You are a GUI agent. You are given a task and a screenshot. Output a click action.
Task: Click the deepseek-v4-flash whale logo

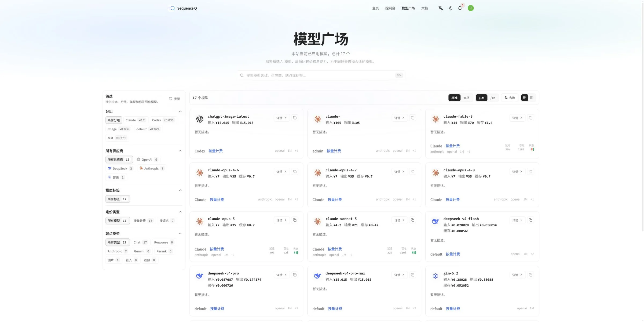pyautogui.click(x=435, y=221)
